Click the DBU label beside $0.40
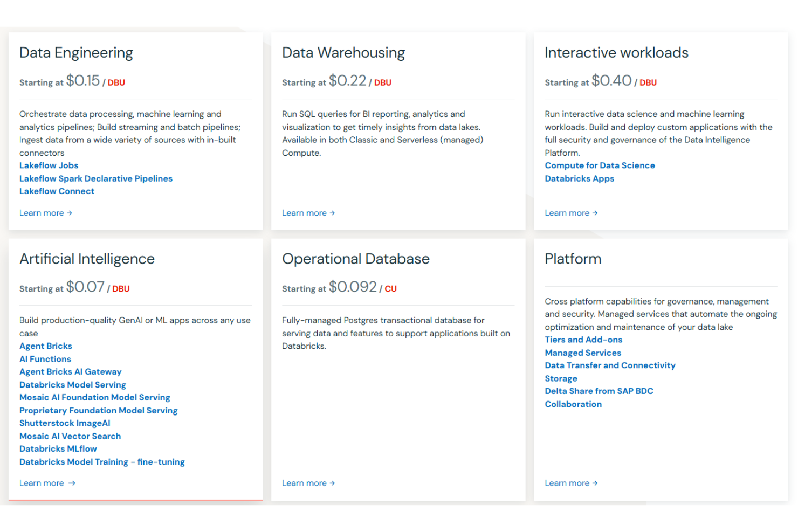The height and width of the screenshot is (532, 798). tap(648, 82)
